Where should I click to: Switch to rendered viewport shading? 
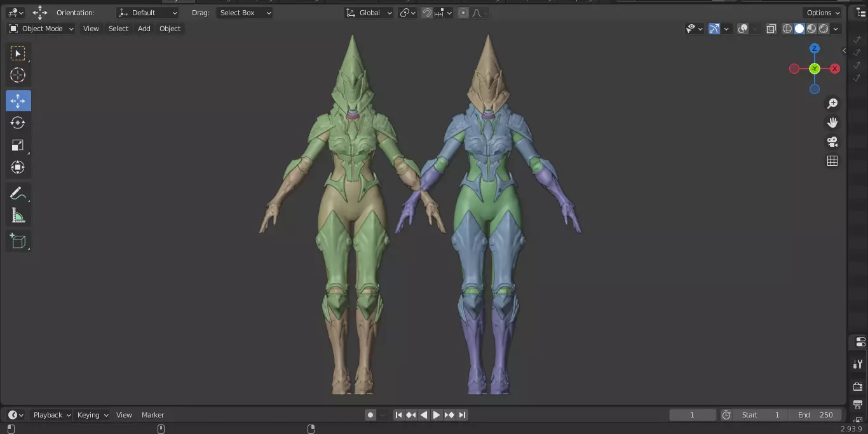pos(824,29)
